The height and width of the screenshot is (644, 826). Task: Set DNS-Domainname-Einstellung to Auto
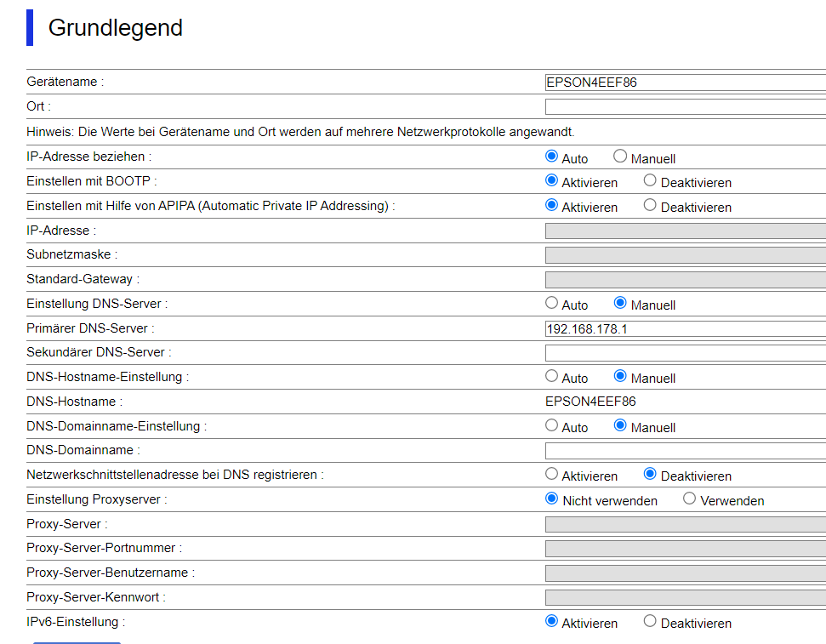click(x=551, y=425)
